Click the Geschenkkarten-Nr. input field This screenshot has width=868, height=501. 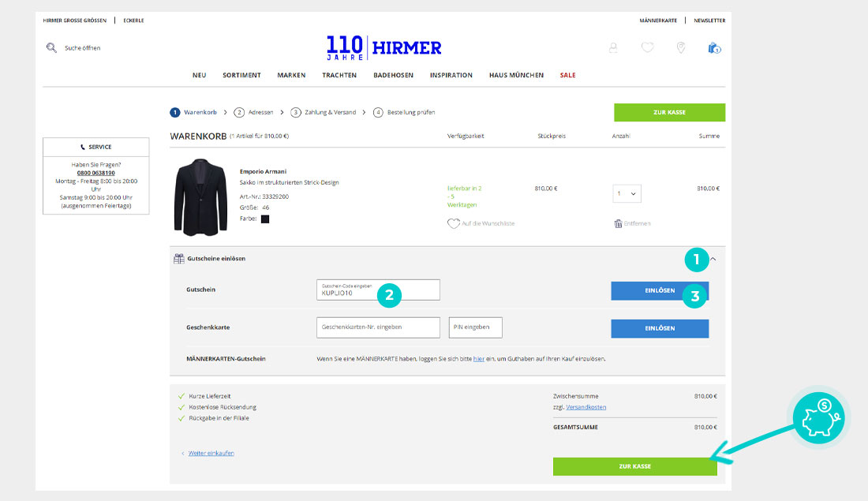pos(378,327)
